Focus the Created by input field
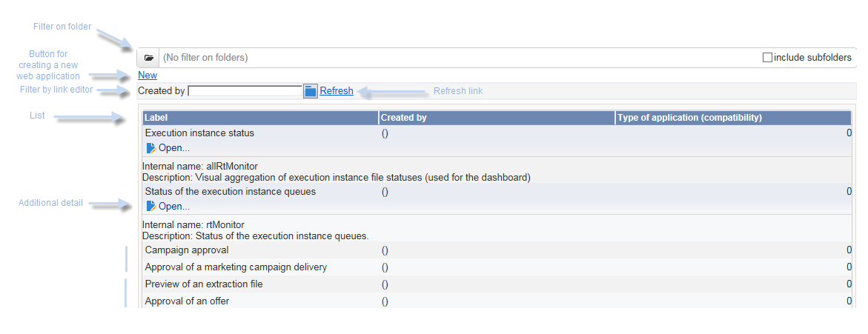Screen dimensions: 868x334 click(x=245, y=90)
